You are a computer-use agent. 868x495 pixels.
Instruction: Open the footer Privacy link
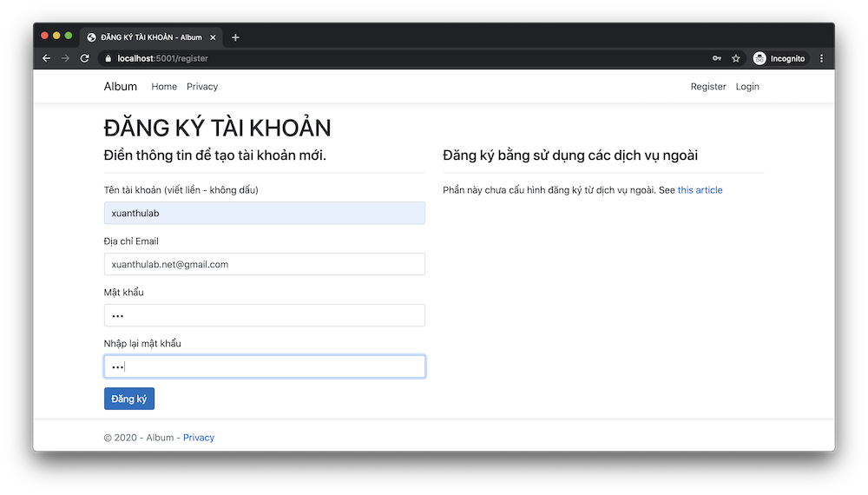point(199,438)
